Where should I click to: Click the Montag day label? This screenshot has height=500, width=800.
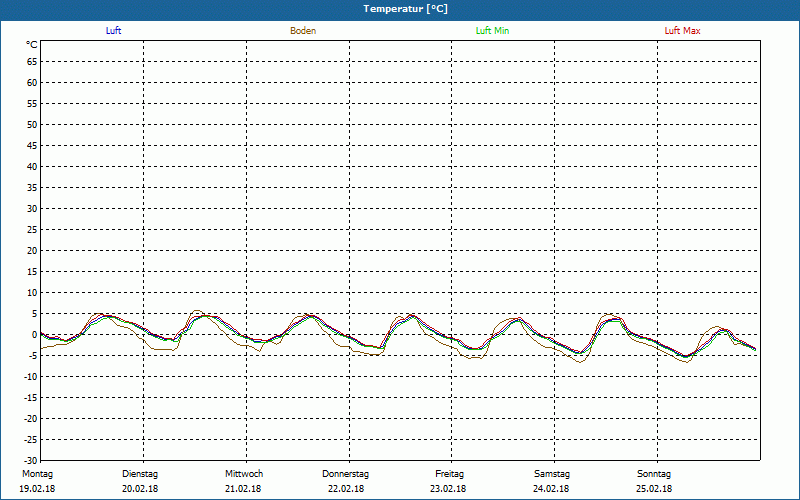pos(37,474)
